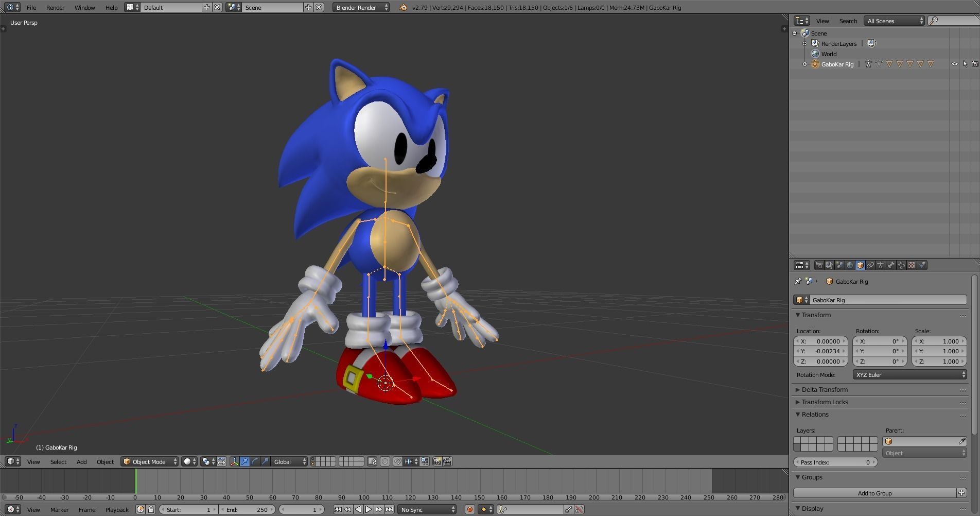Click the Blender logo in the info header
Image resolution: width=980 pixels, height=516 pixels.
point(403,7)
